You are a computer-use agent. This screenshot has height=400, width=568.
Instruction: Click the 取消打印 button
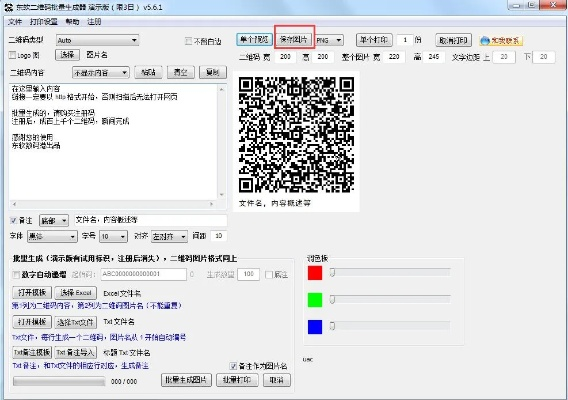[x=453, y=40]
